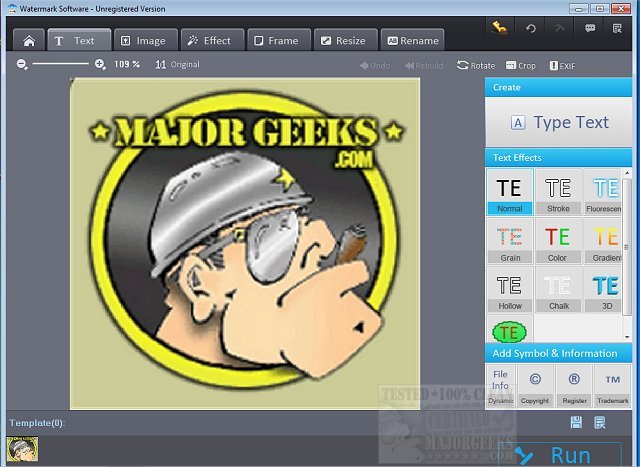Add the Copyright symbol
Viewport: 640px width, 467px height.
535,386
